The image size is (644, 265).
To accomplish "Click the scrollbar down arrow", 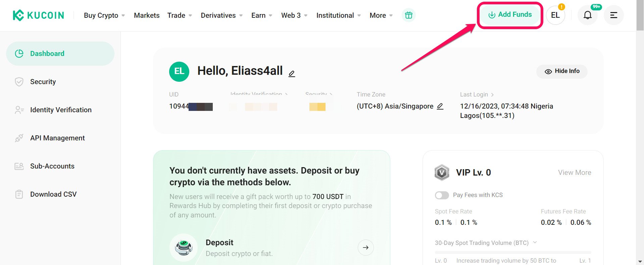I will click(x=640, y=261).
